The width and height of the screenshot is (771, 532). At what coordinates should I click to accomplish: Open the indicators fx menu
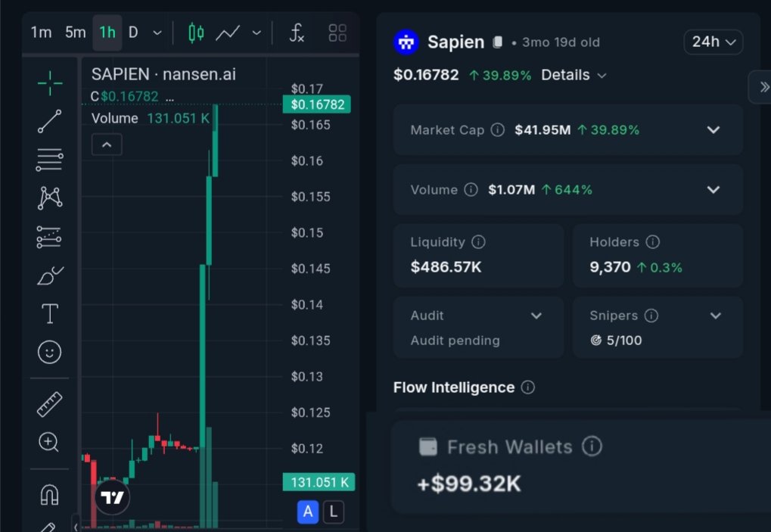297,33
